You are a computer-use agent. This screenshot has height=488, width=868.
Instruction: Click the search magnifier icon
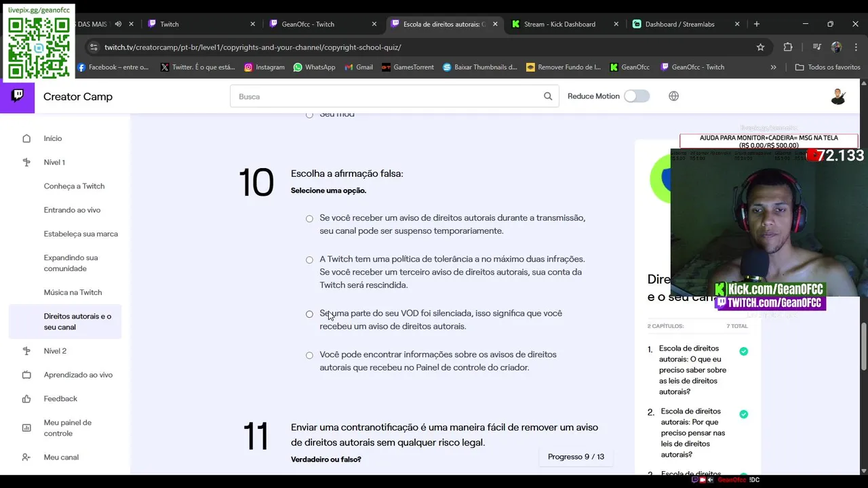(548, 96)
